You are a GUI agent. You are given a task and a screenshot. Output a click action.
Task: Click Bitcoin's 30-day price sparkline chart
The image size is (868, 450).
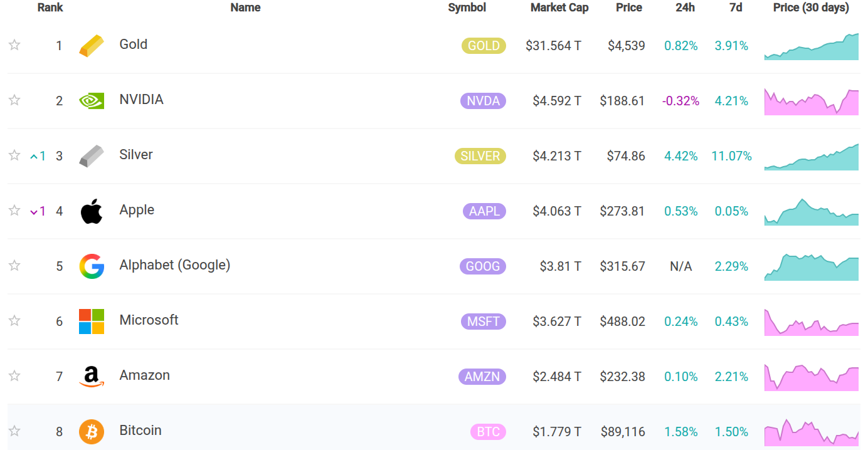pyautogui.click(x=811, y=431)
